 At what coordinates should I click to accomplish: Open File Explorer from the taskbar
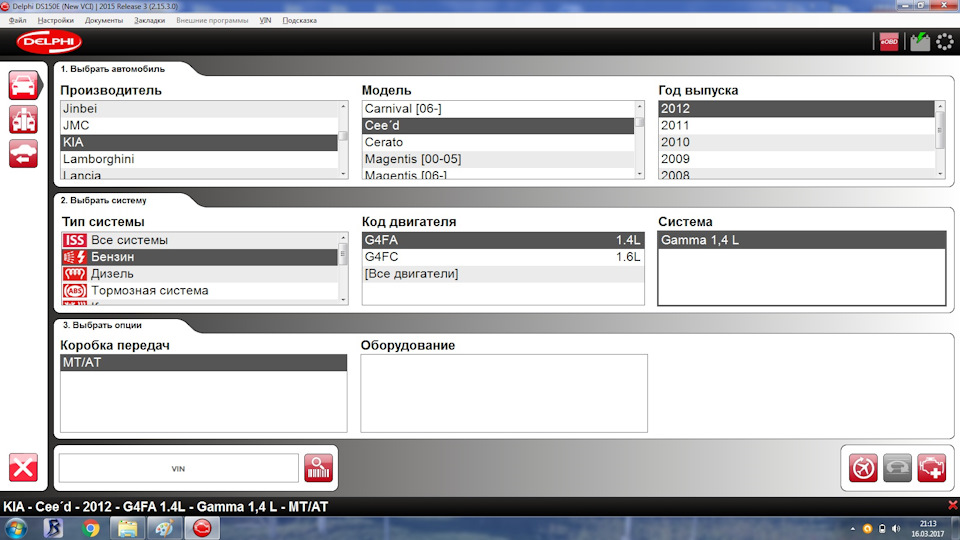coord(127,528)
